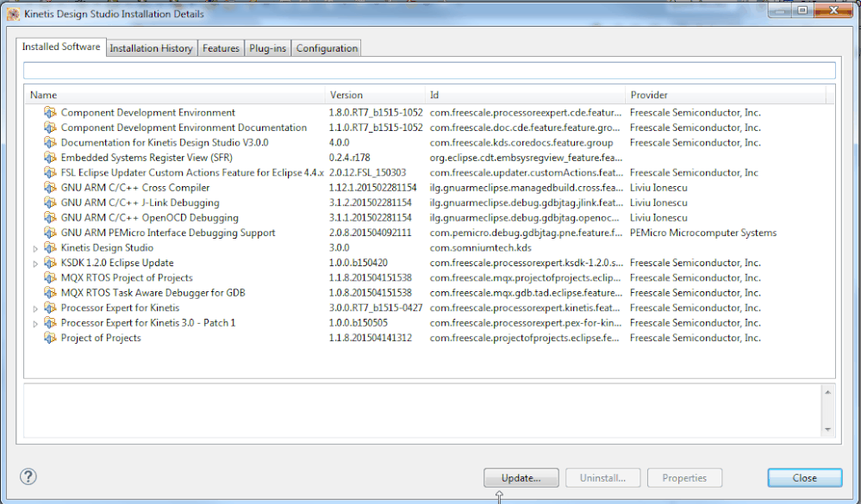
Task: Click Liviu Ionescu provider in Cross Compiler row
Action: pyautogui.click(x=658, y=188)
